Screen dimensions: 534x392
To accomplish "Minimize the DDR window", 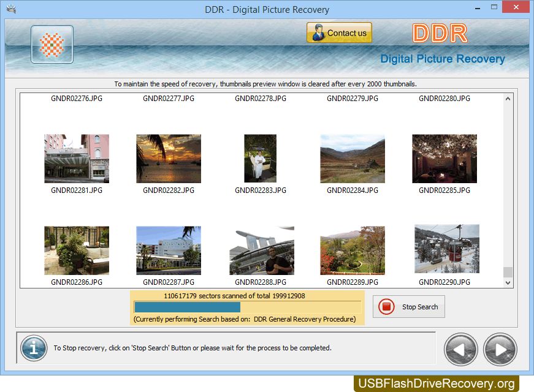I will click(478, 8).
